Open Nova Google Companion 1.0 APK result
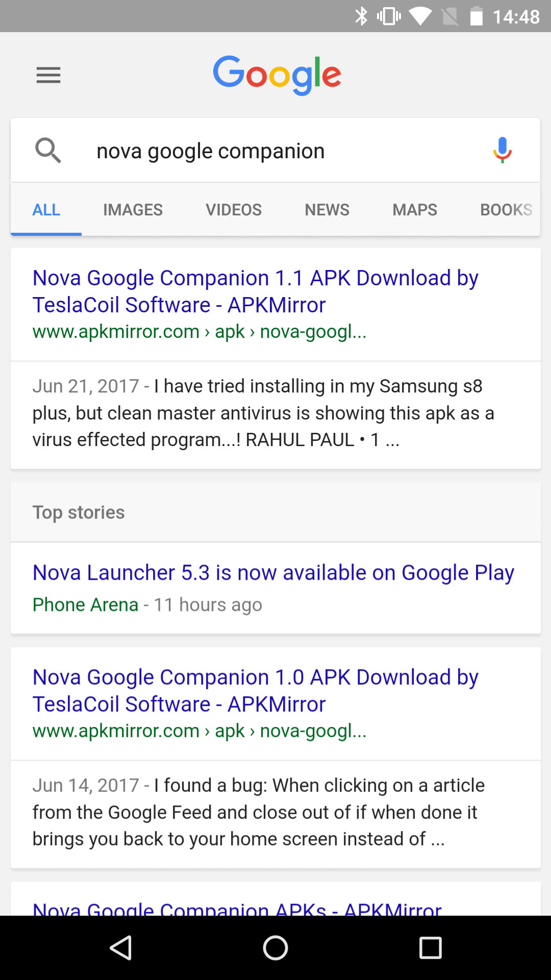The image size is (551, 980). point(255,691)
